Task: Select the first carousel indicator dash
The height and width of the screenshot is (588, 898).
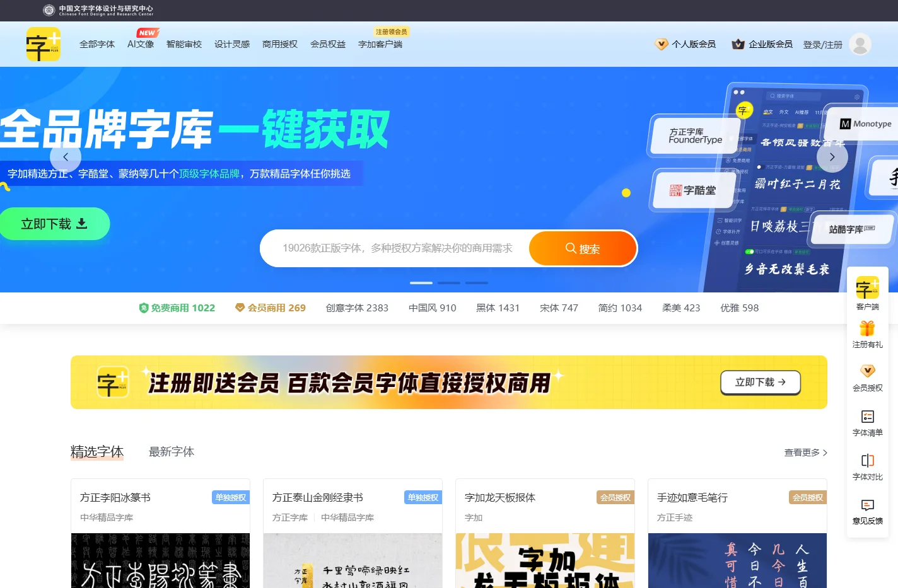Action: 421,283
